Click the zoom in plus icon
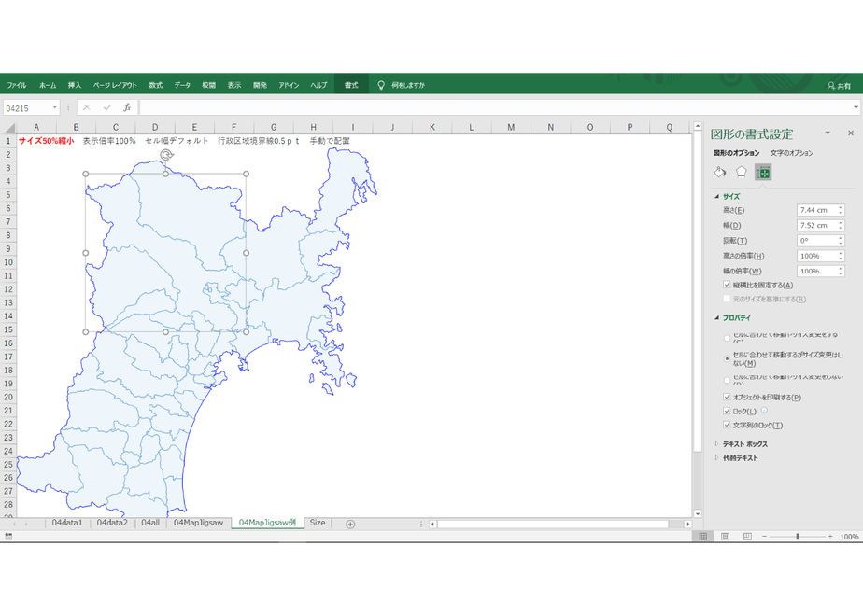Image resolution: width=863 pixels, height=616 pixels. coord(830,537)
